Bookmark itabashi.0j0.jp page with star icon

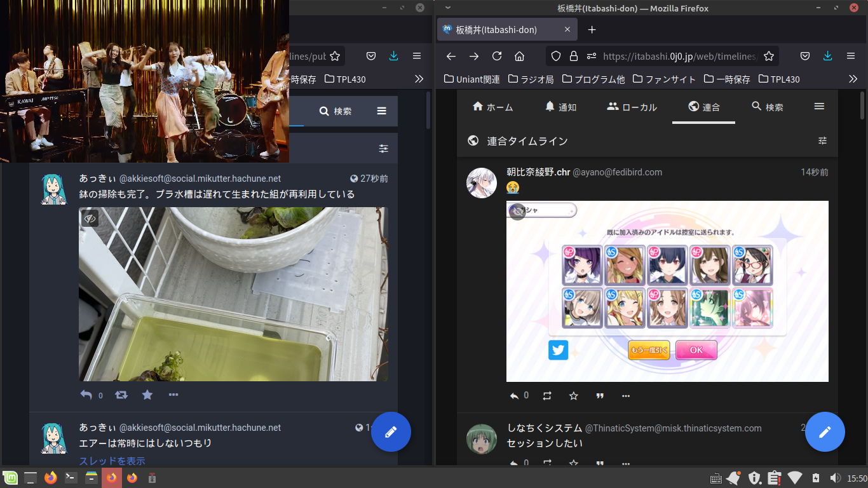click(x=769, y=56)
